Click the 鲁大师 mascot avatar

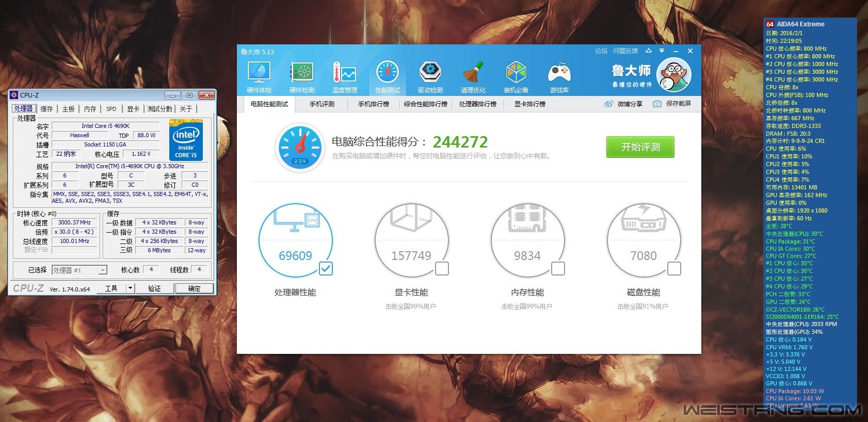pyautogui.click(x=673, y=75)
